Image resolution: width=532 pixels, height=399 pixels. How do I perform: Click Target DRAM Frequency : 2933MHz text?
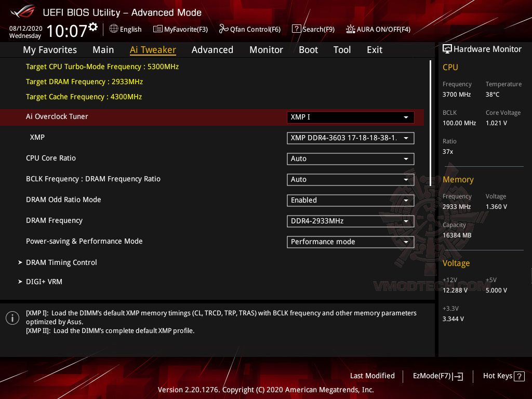pyautogui.click(x=84, y=82)
